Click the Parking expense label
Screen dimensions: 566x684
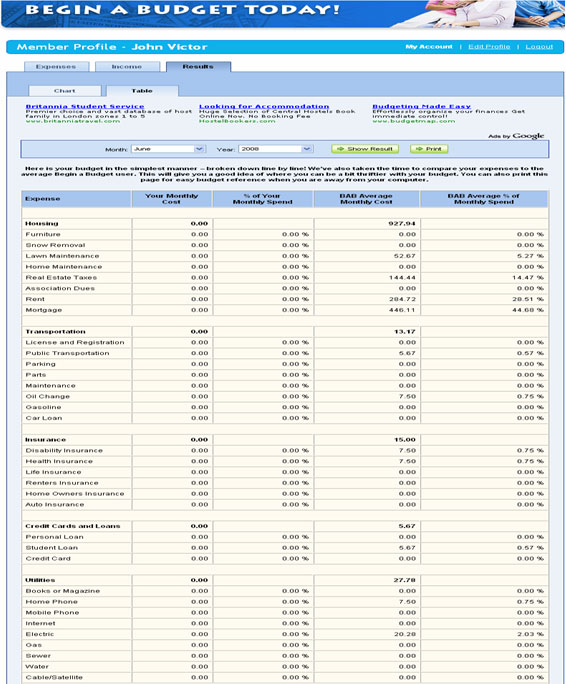(x=40, y=364)
